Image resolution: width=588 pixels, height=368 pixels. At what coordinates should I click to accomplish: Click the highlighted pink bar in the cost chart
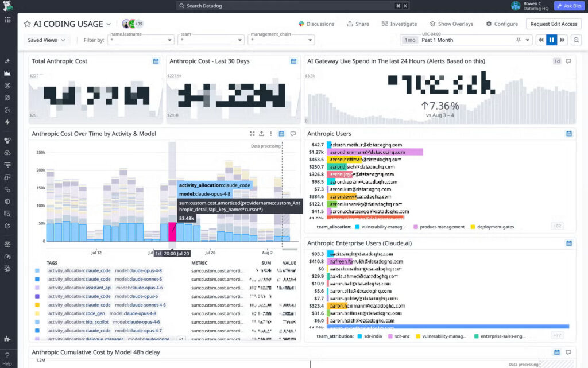pos(172,231)
